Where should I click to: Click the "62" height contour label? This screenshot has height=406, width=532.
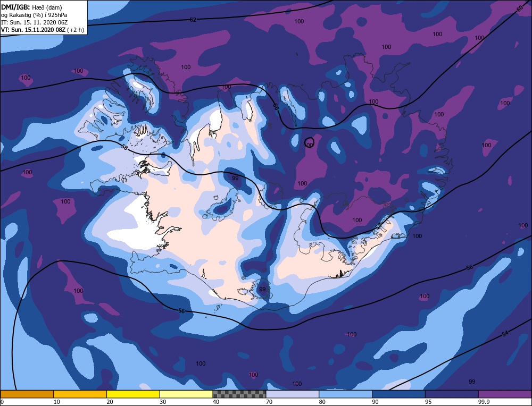pyautogui.click(x=193, y=20)
